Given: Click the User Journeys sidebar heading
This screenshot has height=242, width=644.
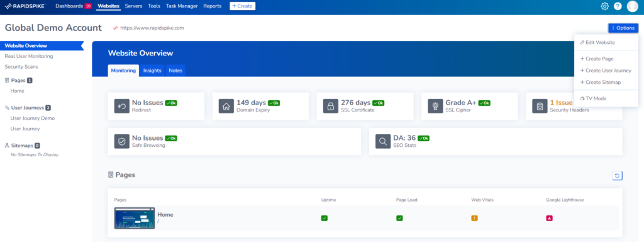Looking at the screenshot, I should tap(27, 108).
